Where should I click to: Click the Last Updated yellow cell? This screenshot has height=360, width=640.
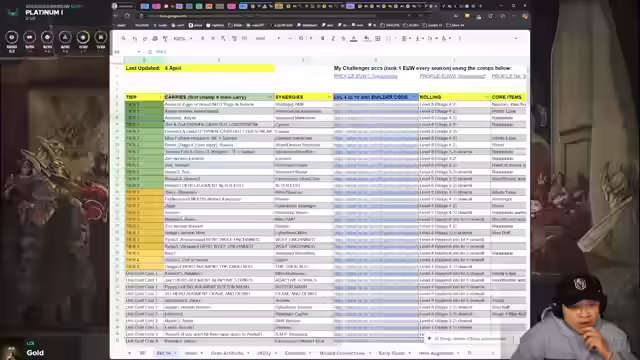click(x=200, y=68)
